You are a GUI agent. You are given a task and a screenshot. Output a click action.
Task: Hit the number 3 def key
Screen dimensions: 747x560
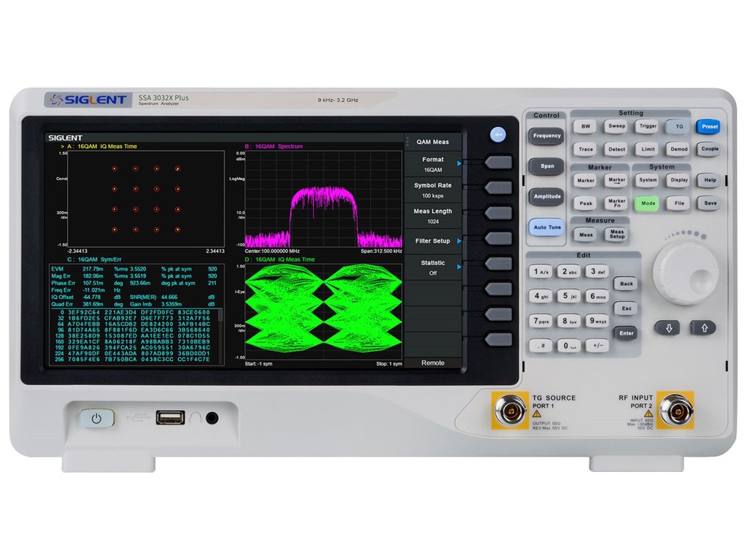pos(597,271)
